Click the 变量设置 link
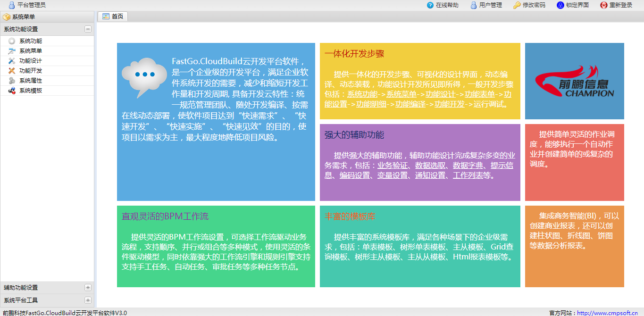The height and width of the screenshot is (316, 644). [393, 175]
